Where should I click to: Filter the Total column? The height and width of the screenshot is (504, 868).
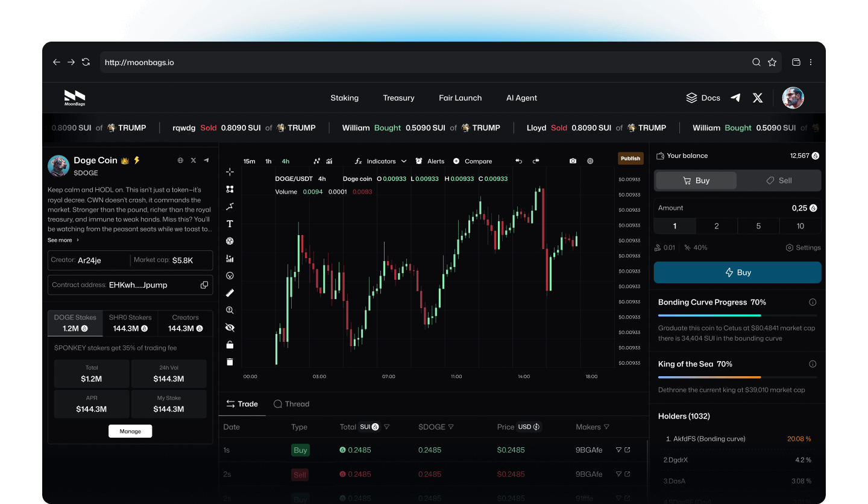coord(387,427)
